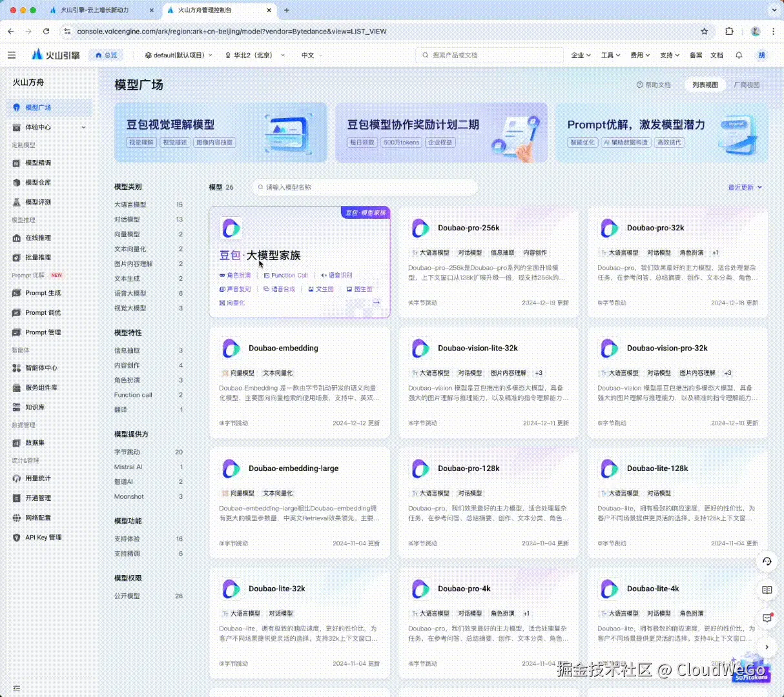Reload the page in browser toolbar

[46, 31]
